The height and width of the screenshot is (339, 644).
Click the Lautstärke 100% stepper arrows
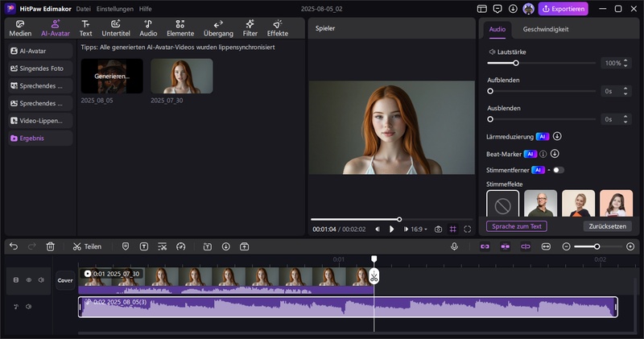coord(625,63)
